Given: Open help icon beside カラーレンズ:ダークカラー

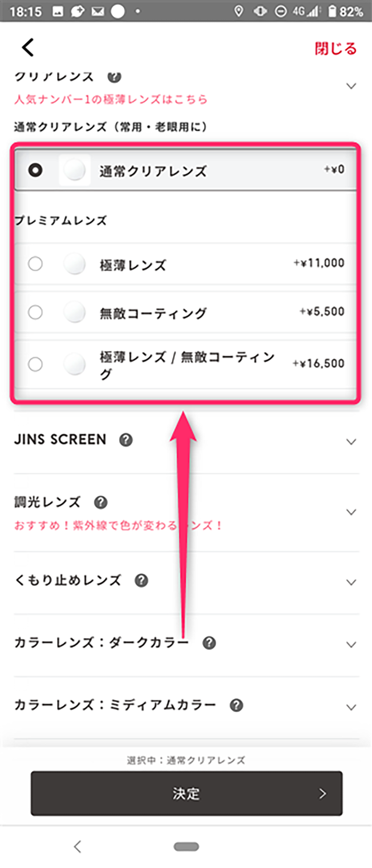Looking at the screenshot, I should 209,643.
